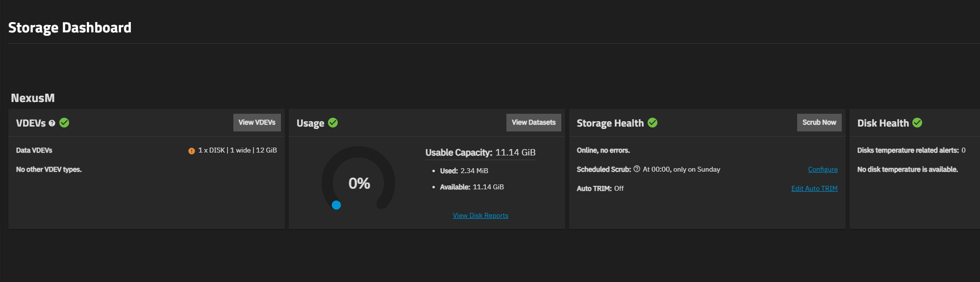Viewport: 980px width, 282px height.
Task: Click the NexusM pool name heading
Action: tap(33, 98)
